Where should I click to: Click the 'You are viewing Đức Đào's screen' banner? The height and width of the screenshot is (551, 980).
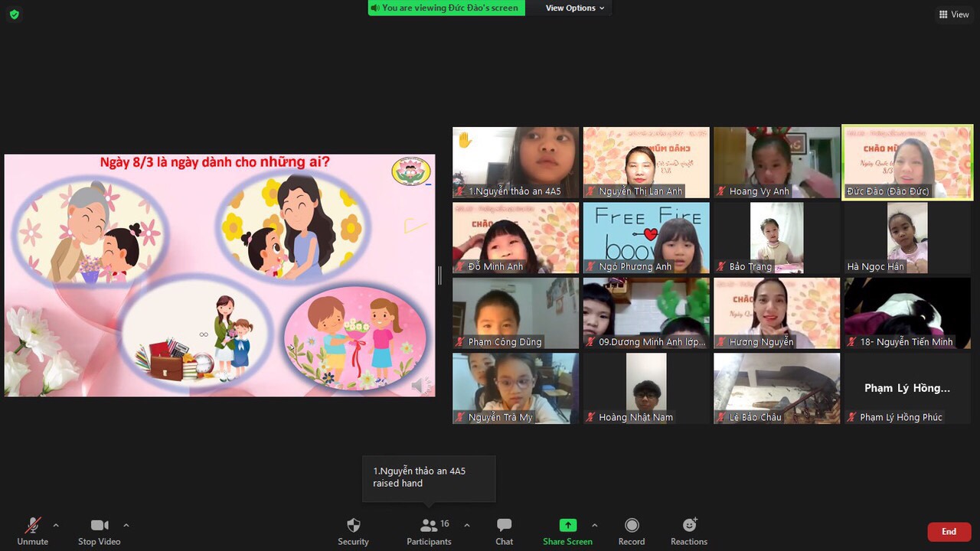(x=446, y=8)
